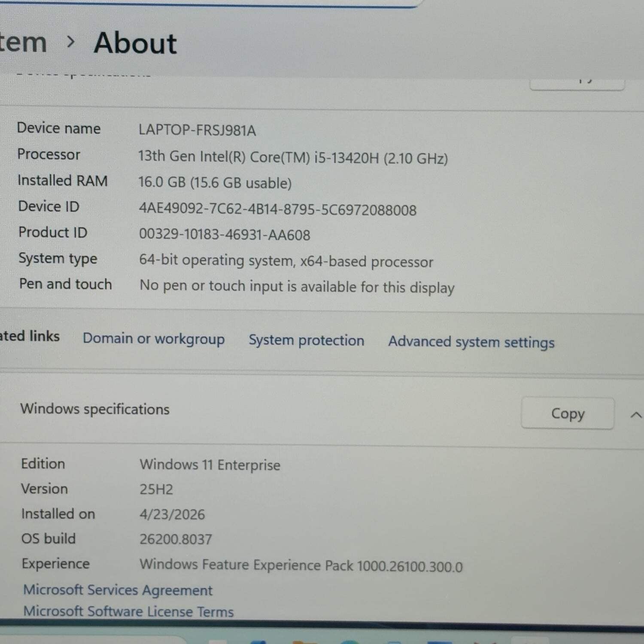
Task: Select the processor value i5-13420H text
Action: [293, 158]
